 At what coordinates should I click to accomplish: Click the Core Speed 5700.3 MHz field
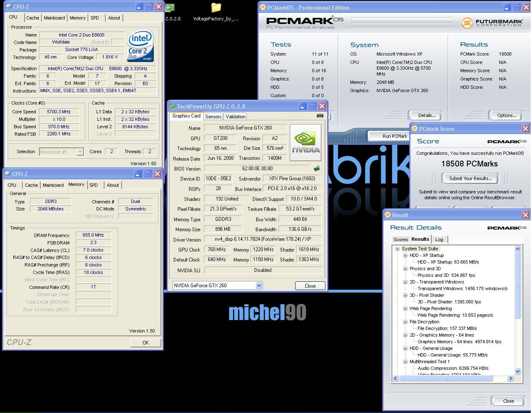point(59,112)
